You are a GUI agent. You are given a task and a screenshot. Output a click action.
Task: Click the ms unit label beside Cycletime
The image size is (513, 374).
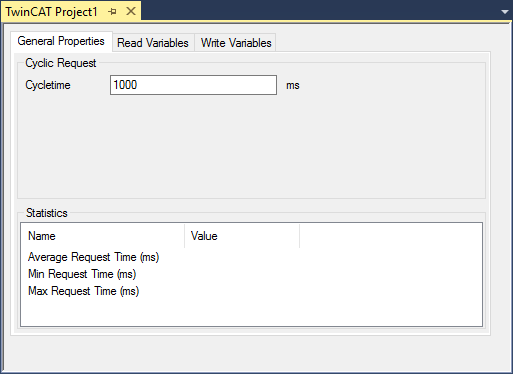pos(293,85)
